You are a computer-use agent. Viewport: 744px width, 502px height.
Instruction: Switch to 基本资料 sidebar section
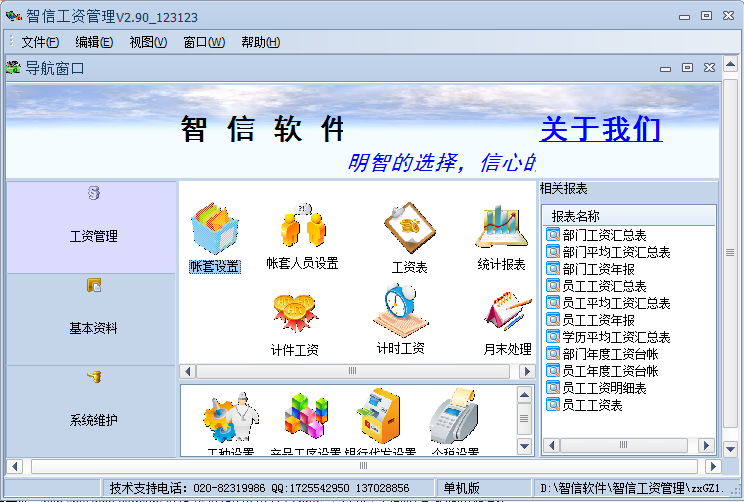tap(92, 319)
